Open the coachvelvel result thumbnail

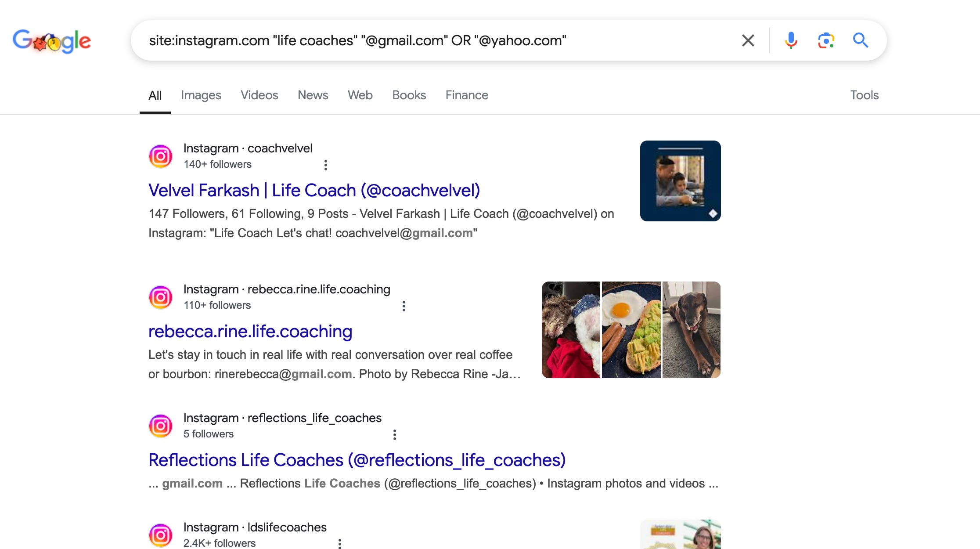click(681, 181)
